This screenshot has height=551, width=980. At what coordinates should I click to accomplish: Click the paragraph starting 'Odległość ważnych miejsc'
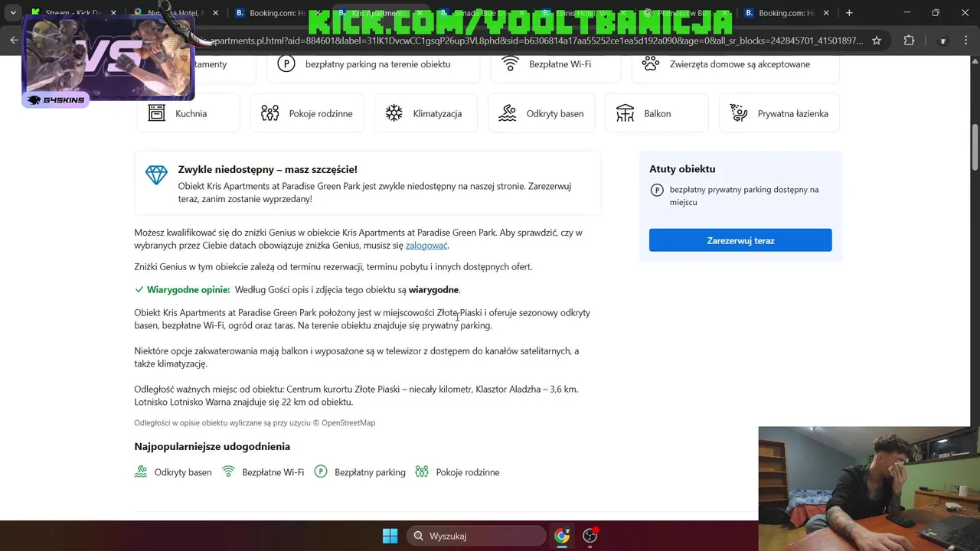[x=356, y=396]
